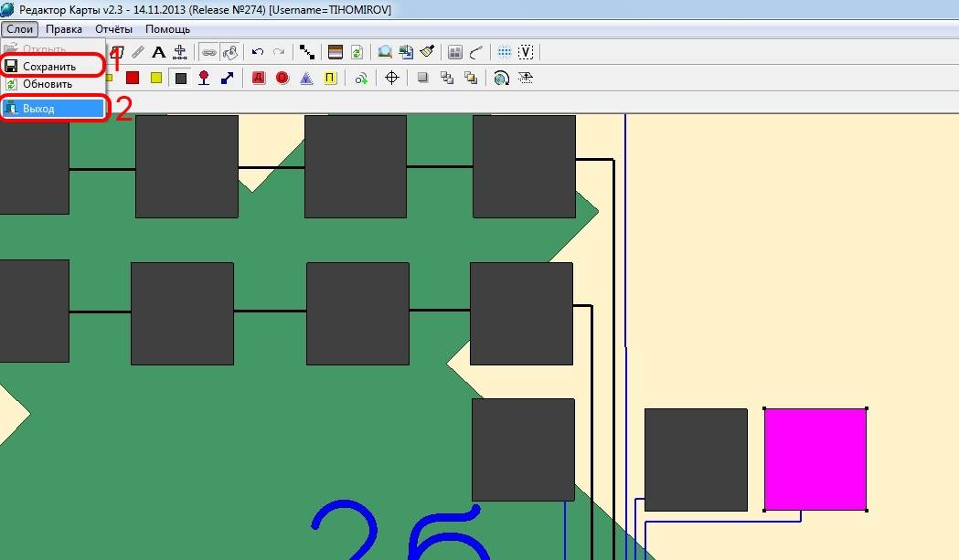Viewport: 959px width, 560px height.
Task: Click the single gray square icon
Action: [x=422, y=78]
